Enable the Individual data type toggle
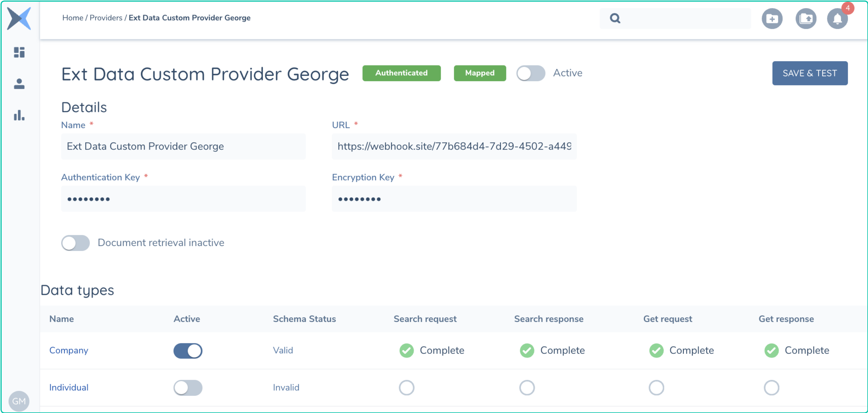This screenshot has height=413, width=868. 188,388
